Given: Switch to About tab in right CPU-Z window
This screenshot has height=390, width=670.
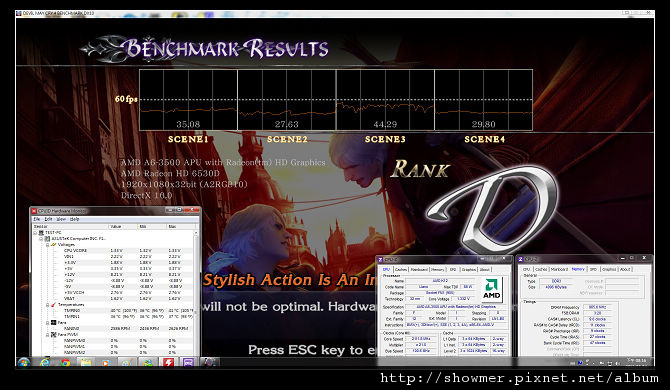Looking at the screenshot, I should click(x=625, y=269).
